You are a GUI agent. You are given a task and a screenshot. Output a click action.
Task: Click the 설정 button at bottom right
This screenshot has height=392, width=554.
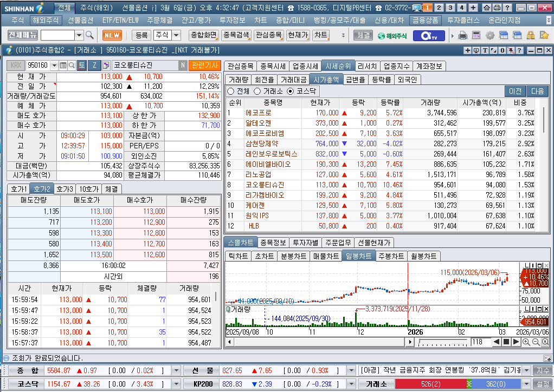(x=543, y=384)
